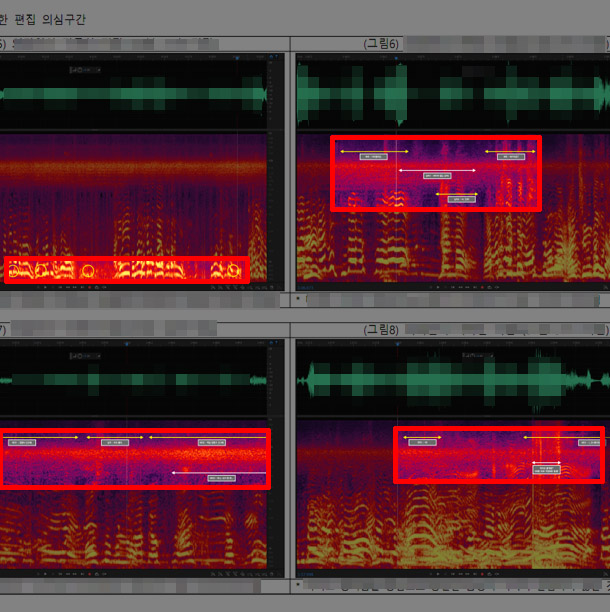Screen dimensions: 610x612
Task: Click the 그림6 caption label
Action: click(x=380, y=44)
